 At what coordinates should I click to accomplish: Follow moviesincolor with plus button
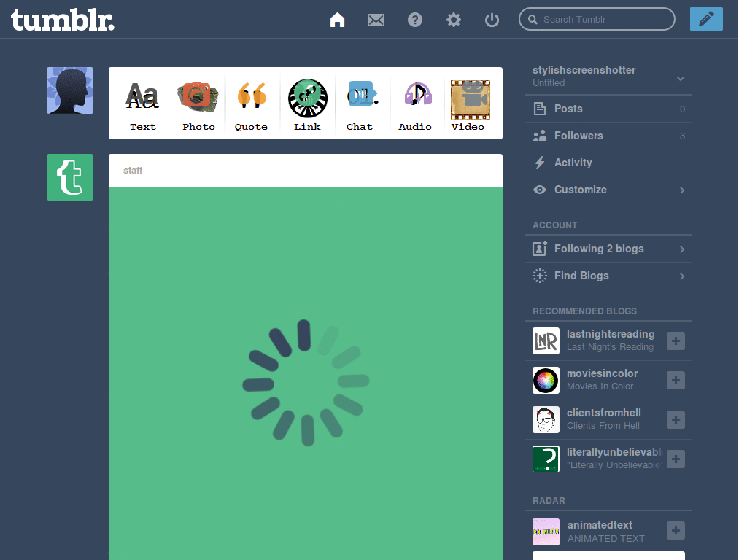pyautogui.click(x=676, y=380)
